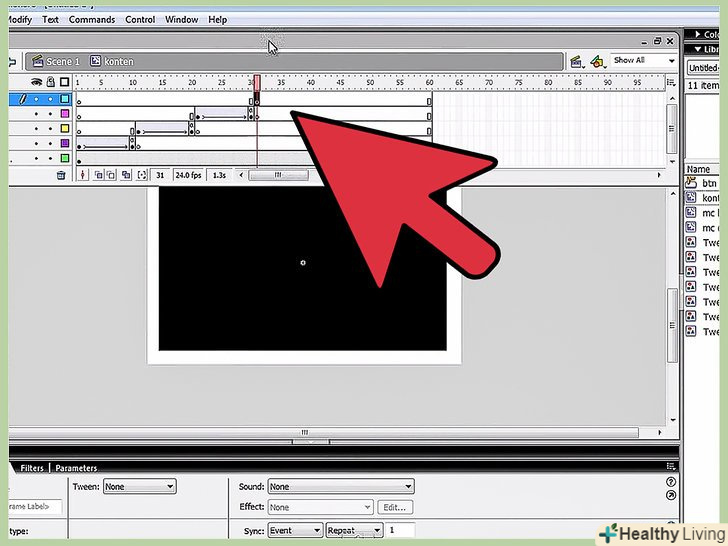Click the Center Frame button in timeline
728x546 pixels.
(x=83, y=175)
